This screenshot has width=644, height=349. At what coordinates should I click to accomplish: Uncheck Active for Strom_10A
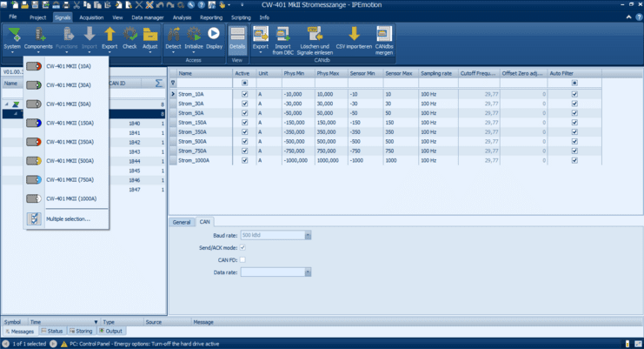click(x=244, y=94)
